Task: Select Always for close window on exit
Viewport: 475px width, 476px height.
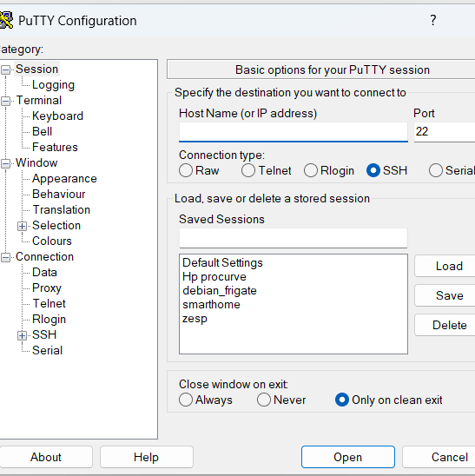Action: (x=186, y=400)
